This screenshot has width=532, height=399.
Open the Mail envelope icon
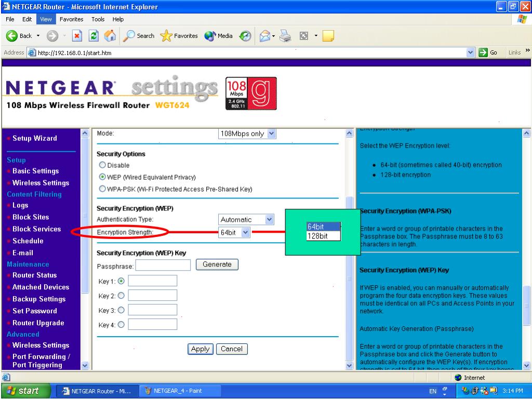(x=264, y=36)
